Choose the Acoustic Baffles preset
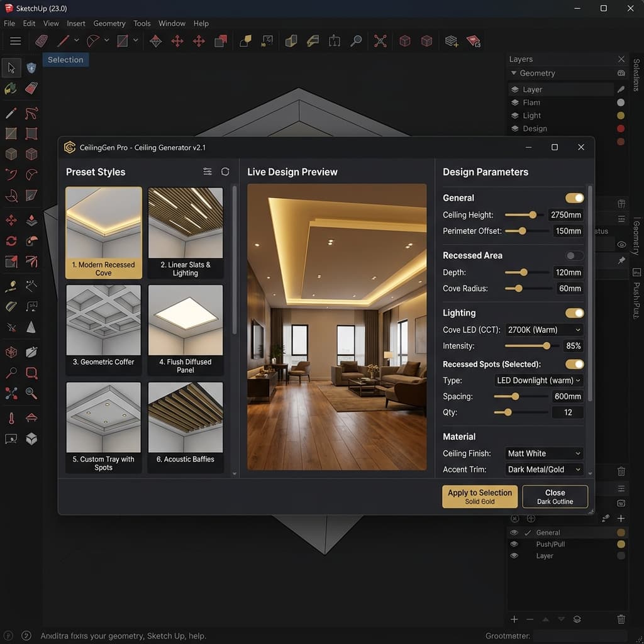This screenshot has height=644, width=644. [x=186, y=428]
